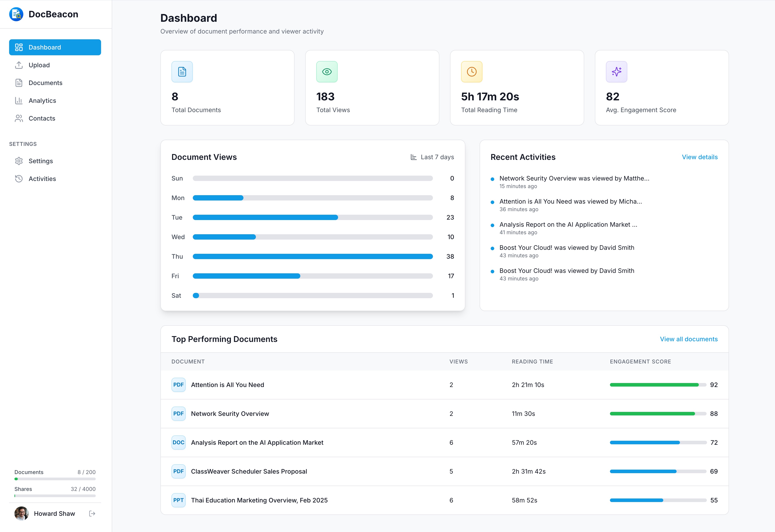Screen dimensions: 775x532
Task: Open the Last 7 days filter
Action: pyautogui.click(x=432, y=157)
